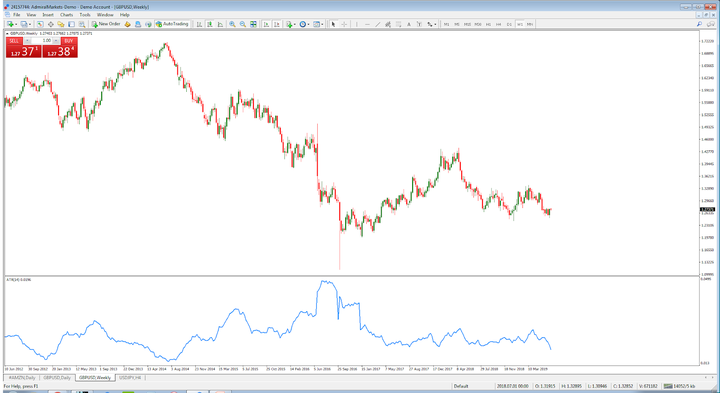
Task: Expand the Indicators list dropdown
Action: [x=295, y=24]
